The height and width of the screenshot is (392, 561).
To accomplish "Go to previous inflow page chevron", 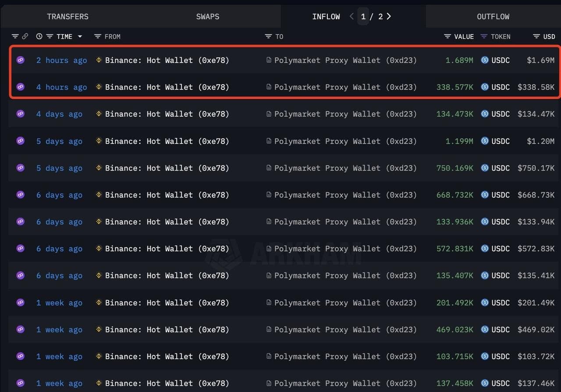I will (352, 16).
